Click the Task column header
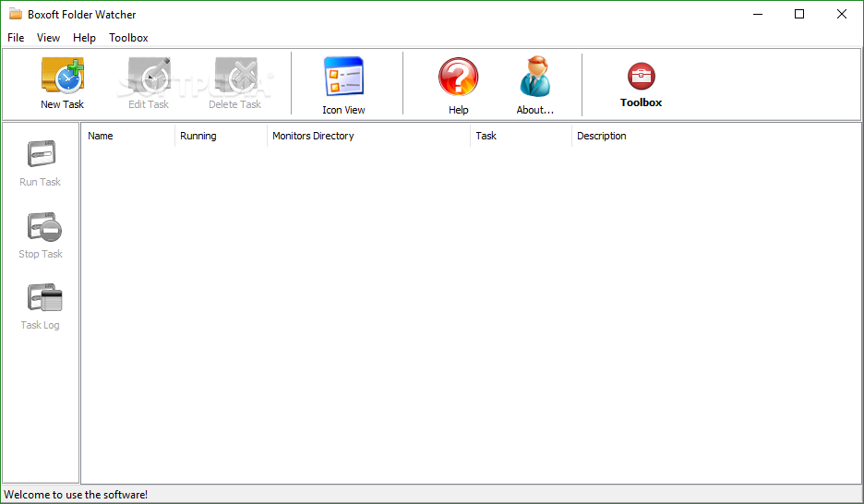The height and width of the screenshot is (504, 864). point(522,136)
